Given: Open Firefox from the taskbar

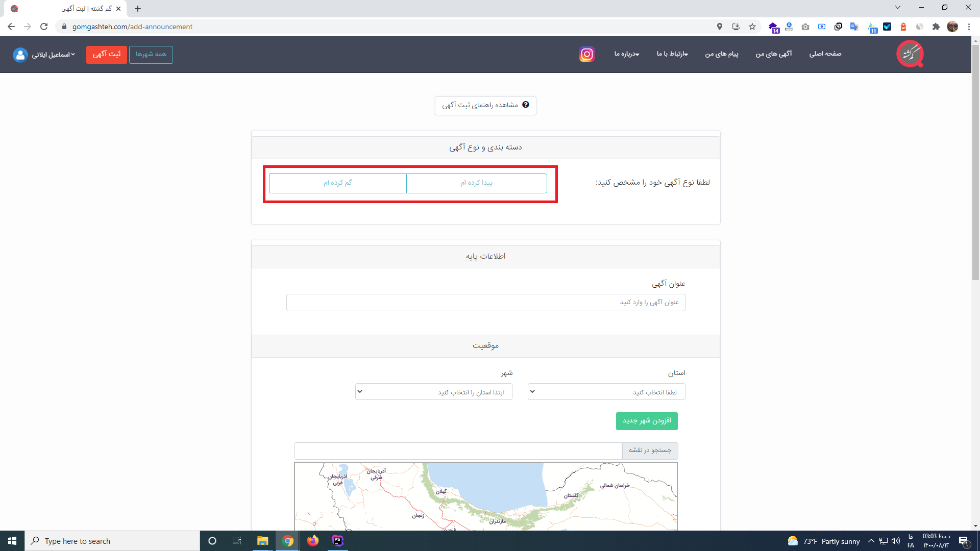Looking at the screenshot, I should (312, 541).
